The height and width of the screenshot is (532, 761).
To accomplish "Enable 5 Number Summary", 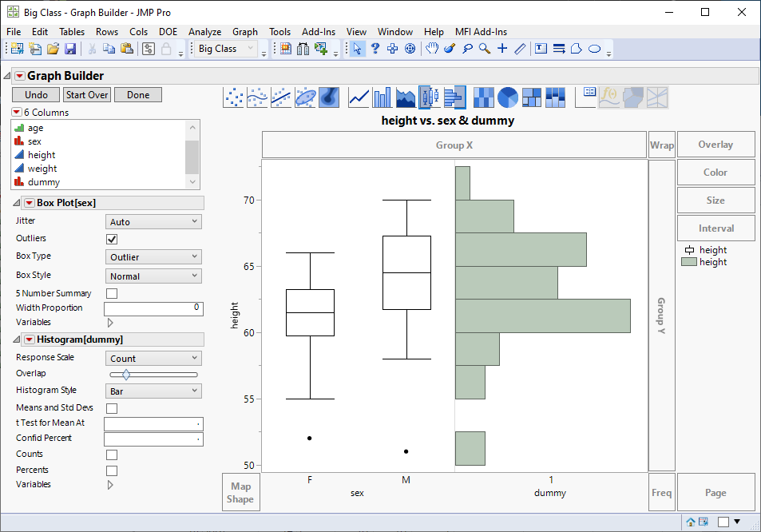I will 111,293.
